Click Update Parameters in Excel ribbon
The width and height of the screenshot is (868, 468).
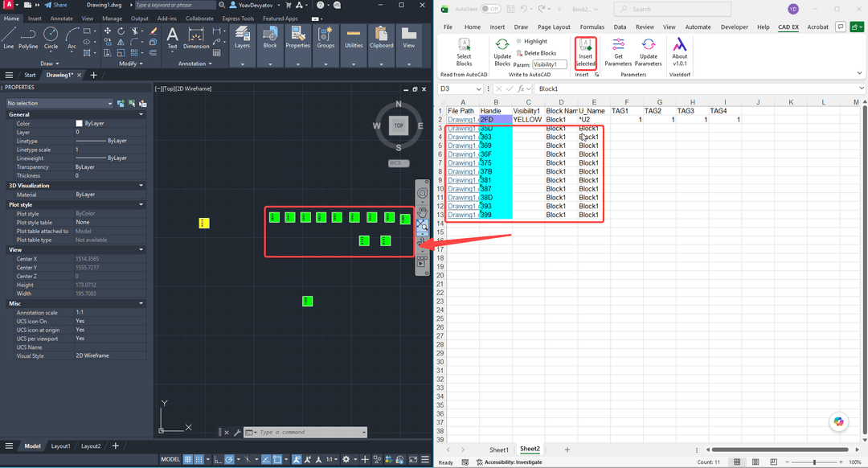649,52
